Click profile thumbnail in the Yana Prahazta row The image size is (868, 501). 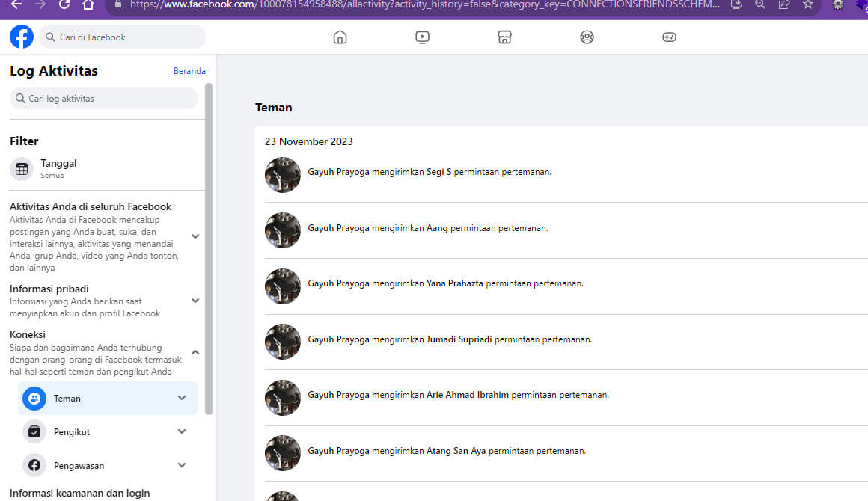pos(282,286)
